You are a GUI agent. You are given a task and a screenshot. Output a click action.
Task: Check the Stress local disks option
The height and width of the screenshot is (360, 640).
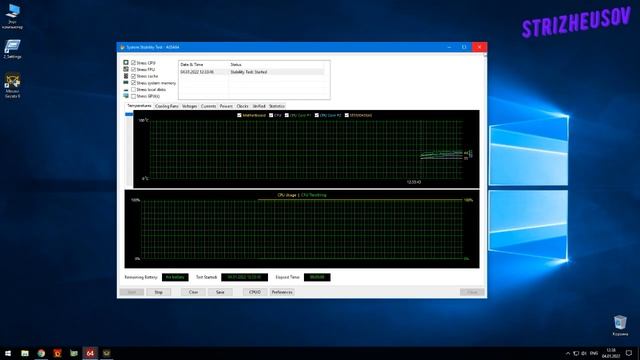point(133,89)
